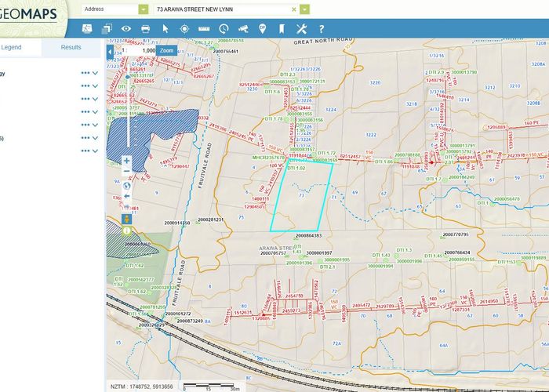Click the map scale input field
549x392 pixels.
140,50
